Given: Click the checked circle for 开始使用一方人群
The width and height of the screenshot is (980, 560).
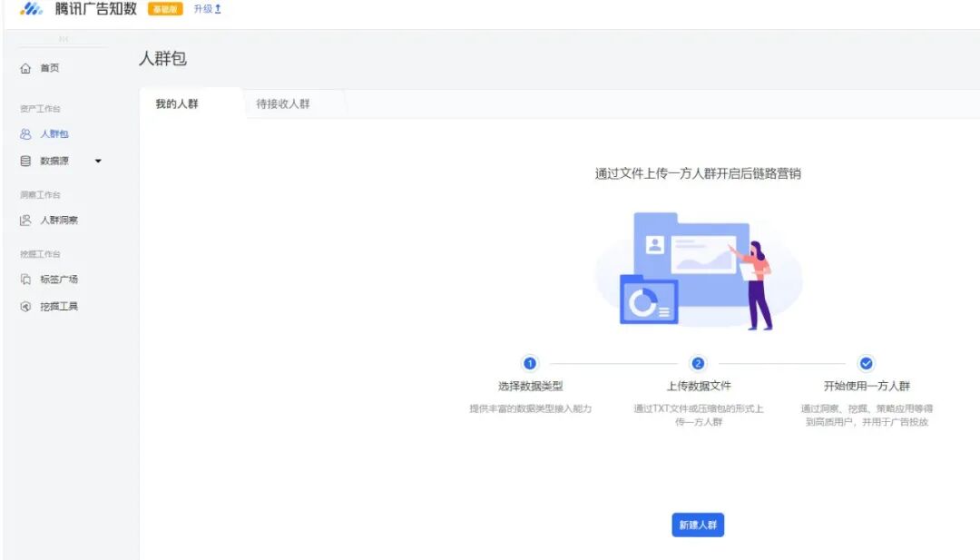Looking at the screenshot, I should coord(866,363).
